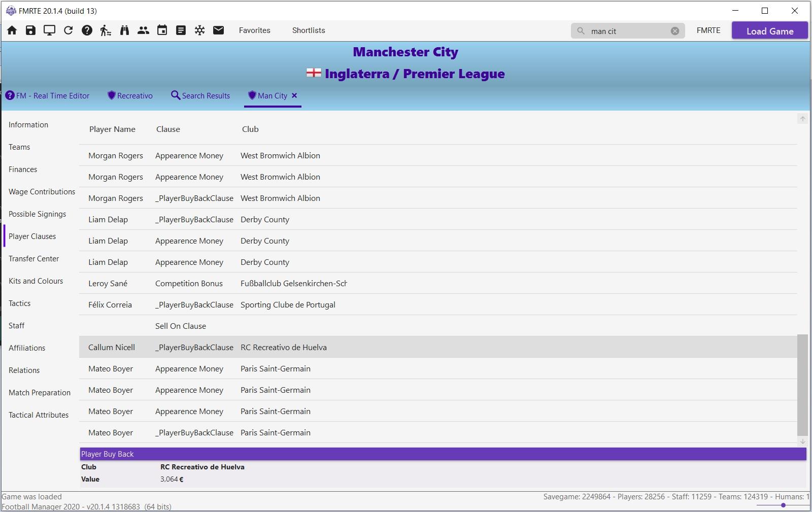Click the people group icon
This screenshot has height=512, width=812.
[x=143, y=30]
